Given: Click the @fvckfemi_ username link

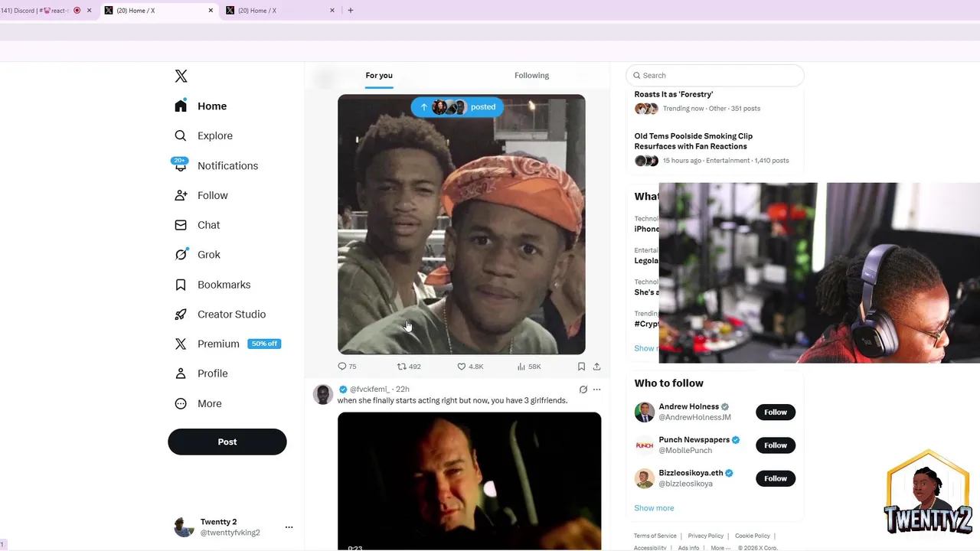Looking at the screenshot, I should click(x=370, y=390).
